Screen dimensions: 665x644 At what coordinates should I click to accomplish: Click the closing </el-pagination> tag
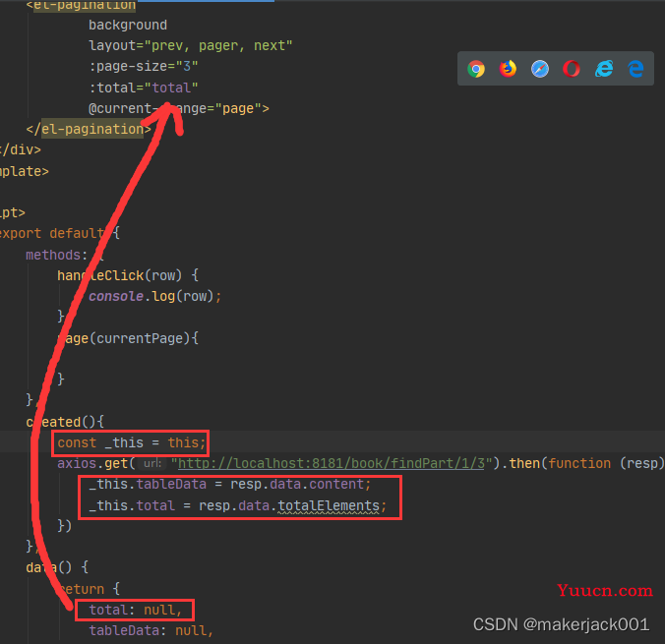89,129
